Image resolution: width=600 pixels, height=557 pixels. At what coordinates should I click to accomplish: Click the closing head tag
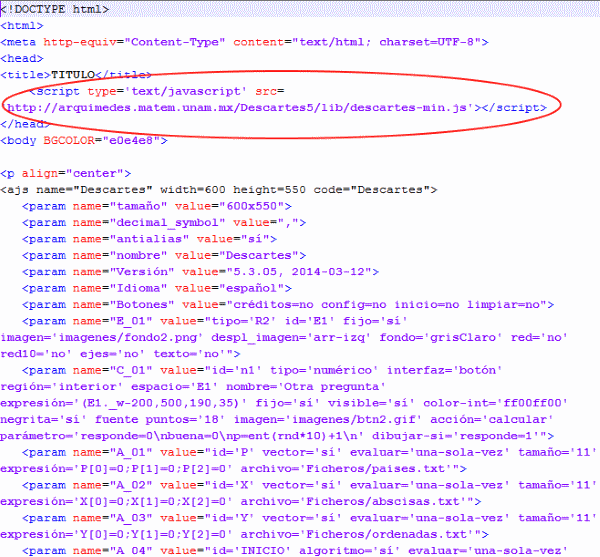click(x=24, y=124)
